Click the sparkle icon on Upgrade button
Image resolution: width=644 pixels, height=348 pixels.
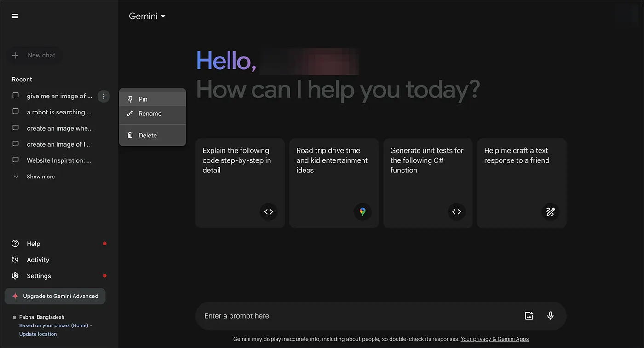(15, 296)
